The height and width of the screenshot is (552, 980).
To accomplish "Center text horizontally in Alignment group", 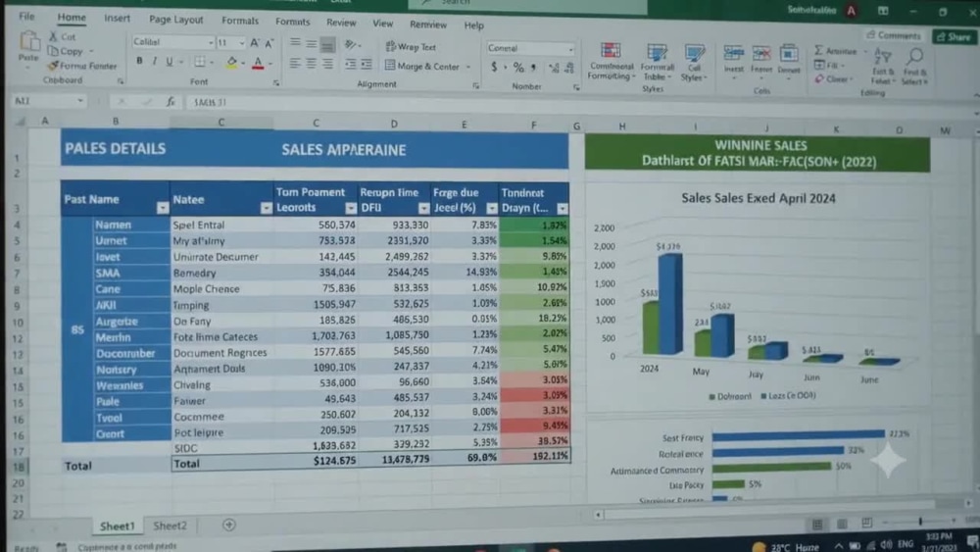I will [311, 63].
